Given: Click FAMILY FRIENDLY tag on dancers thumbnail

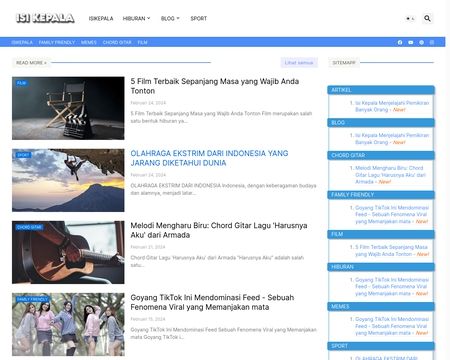Looking at the screenshot, I should [32, 299].
